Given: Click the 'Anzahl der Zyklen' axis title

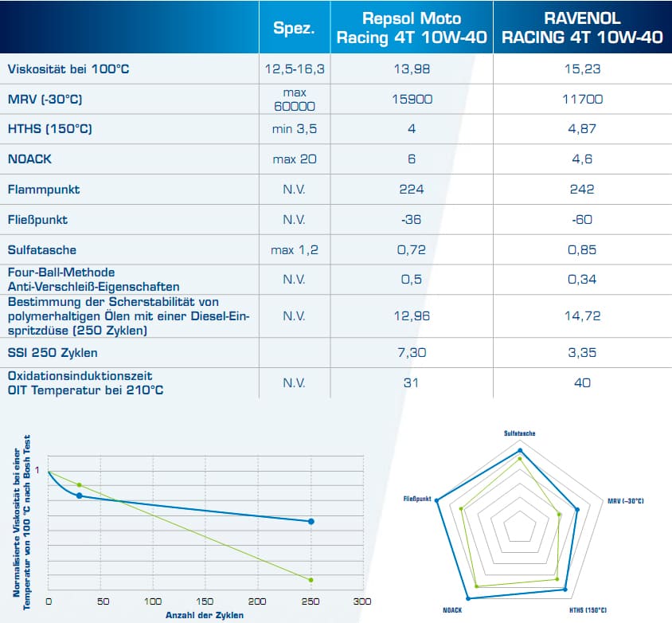Looking at the screenshot, I should click(204, 615).
